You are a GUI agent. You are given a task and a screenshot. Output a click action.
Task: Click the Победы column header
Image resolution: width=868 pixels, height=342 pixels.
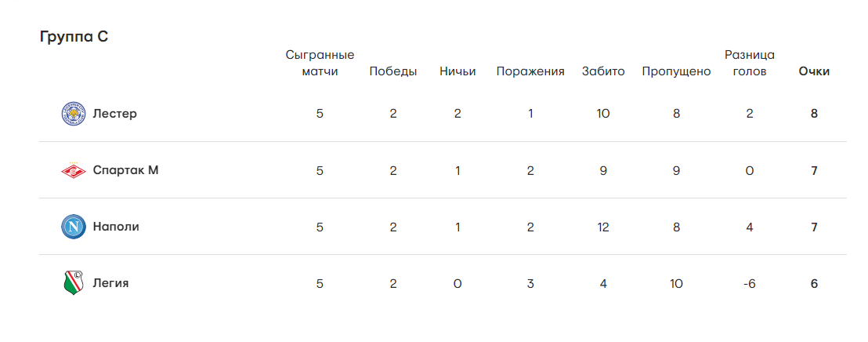point(393,71)
